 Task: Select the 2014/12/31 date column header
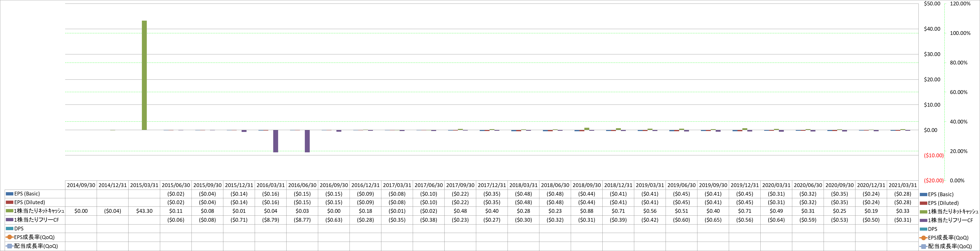[x=113, y=185]
